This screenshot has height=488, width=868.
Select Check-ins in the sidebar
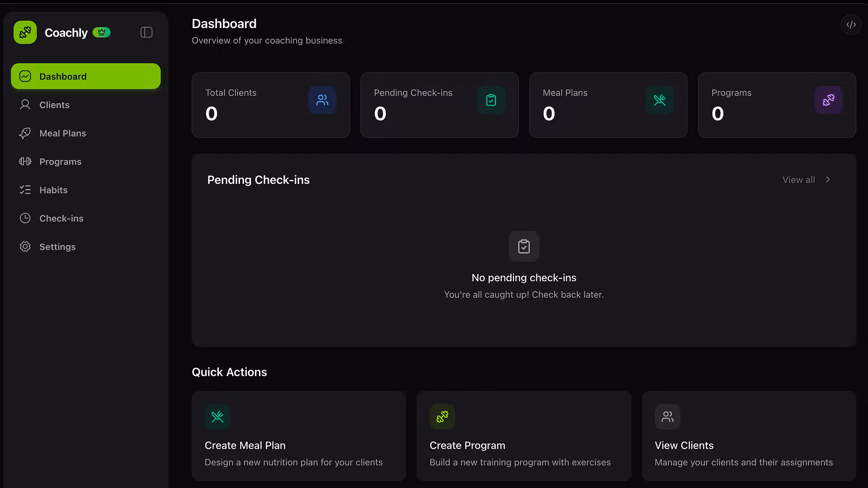tap(61, 219)
